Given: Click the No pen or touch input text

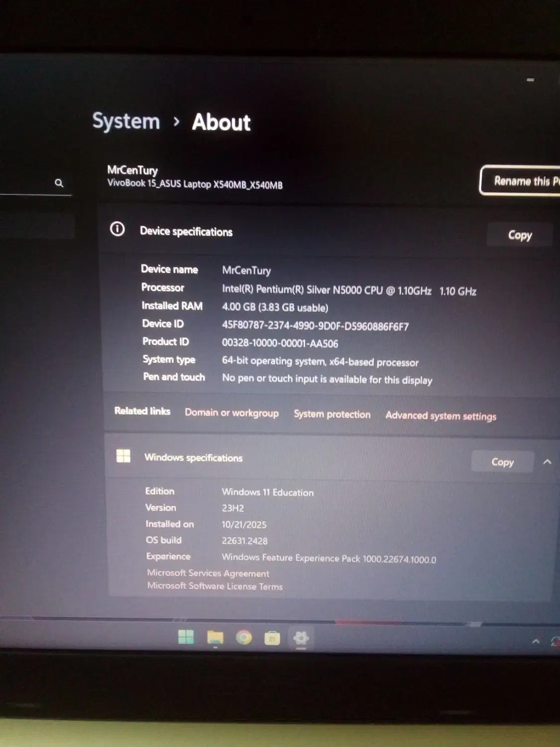Looking at the screenshot, I should [x=327, y=379].
